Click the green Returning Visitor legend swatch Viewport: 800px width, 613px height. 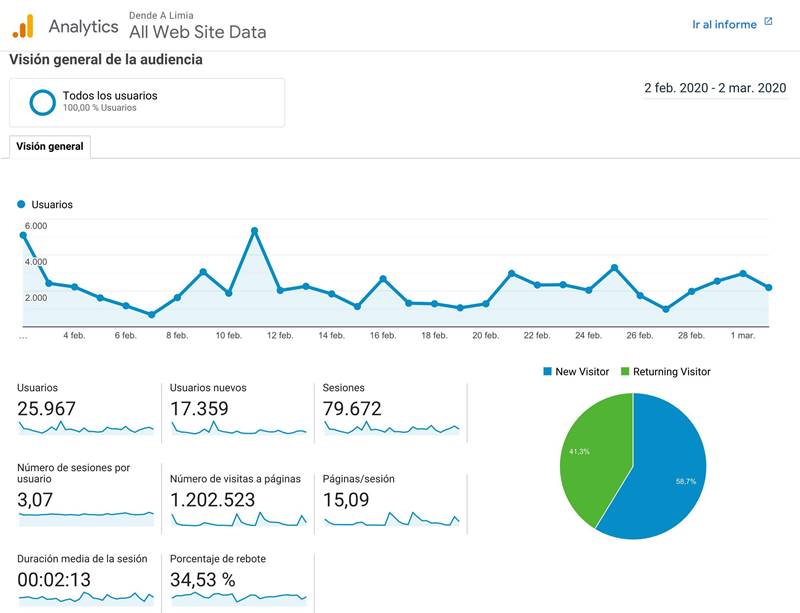tap(625, 372)
